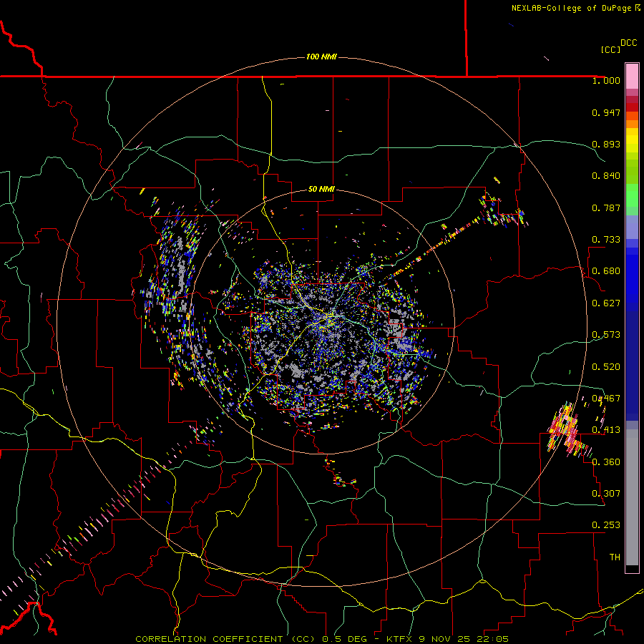Select the bright green segment of the color bar
The height and width of the screenshot is (644, 644).
click(x=632, y=195)
